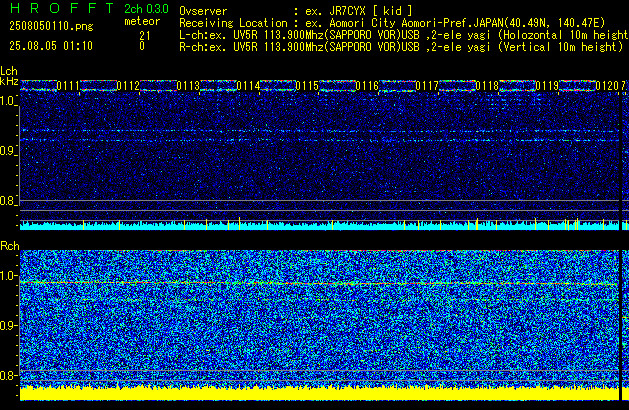Click the R-ch receiver description line
This screenshot has height=410, width=629.
pos(401,47)
